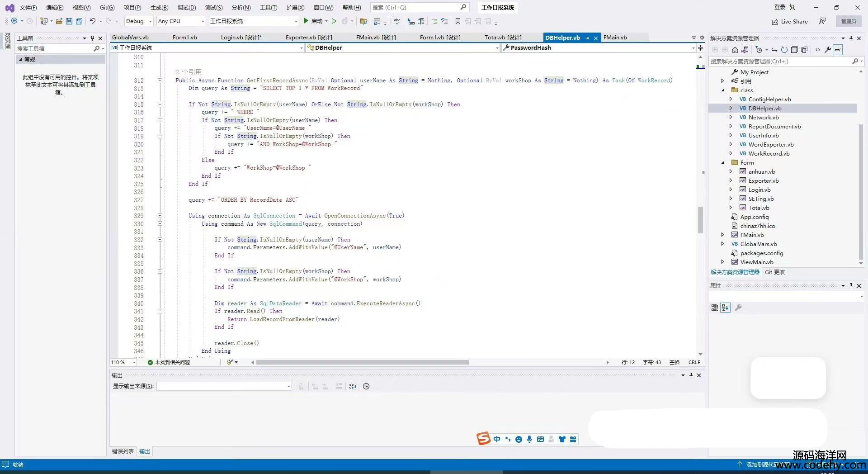Open the 生成(B) menu
The image size is (868, 474).
[159, 7]
